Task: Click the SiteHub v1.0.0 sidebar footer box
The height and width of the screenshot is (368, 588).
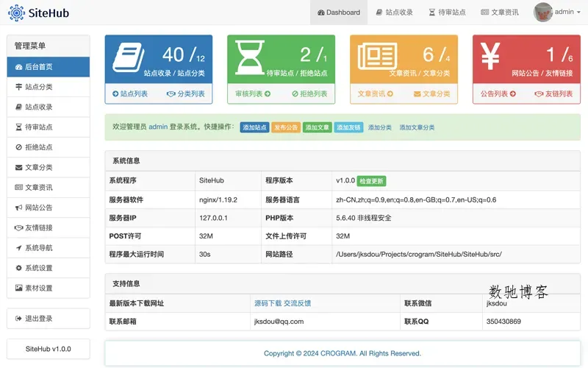Action: [x=49, y=349]
